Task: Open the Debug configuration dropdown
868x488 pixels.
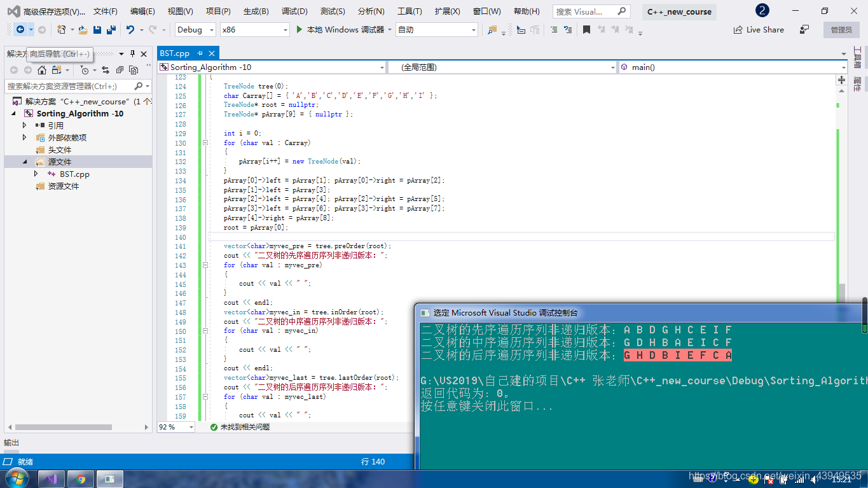Action: tap(195, 29)
